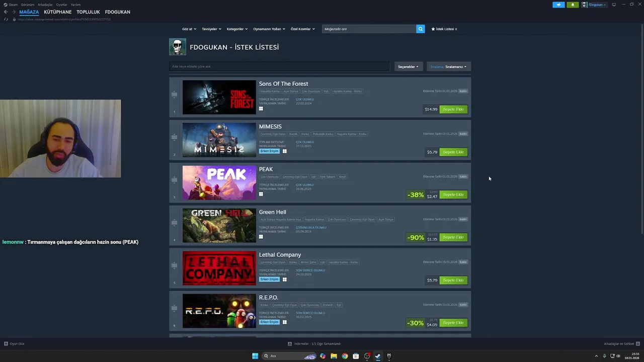Open the Sıralama: Sıralamanız dropdown

448,66
